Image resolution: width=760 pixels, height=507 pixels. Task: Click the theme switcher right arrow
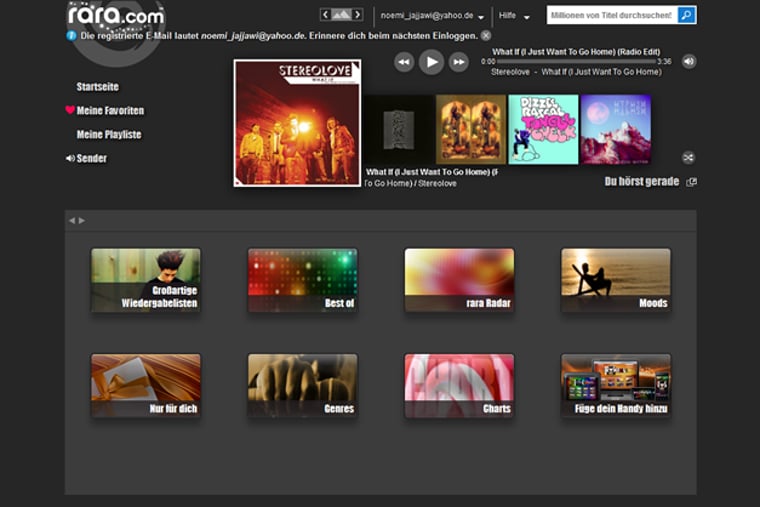coord(357,15)
